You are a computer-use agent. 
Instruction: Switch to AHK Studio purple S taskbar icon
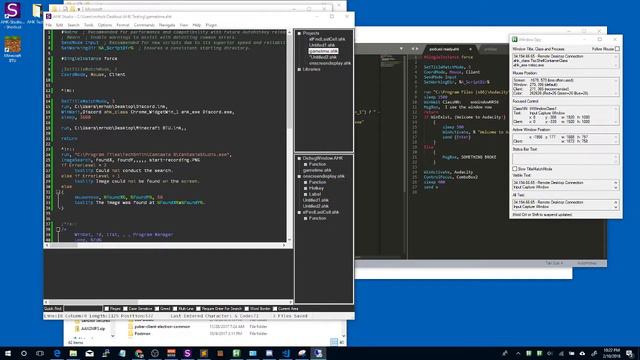(x=187, y=353)
